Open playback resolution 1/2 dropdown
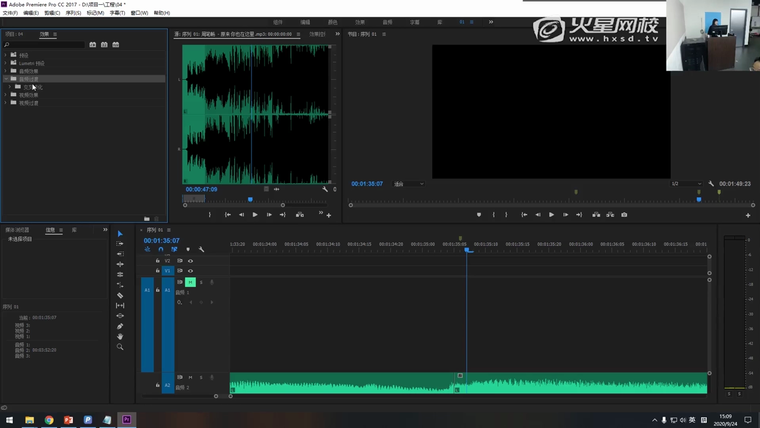 pos(688,184)
